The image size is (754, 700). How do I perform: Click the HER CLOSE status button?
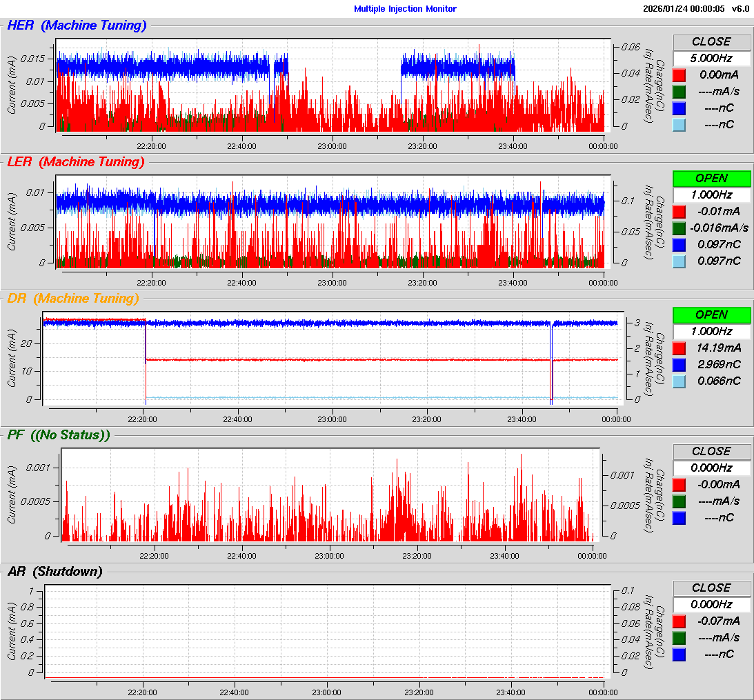(711, 41)
